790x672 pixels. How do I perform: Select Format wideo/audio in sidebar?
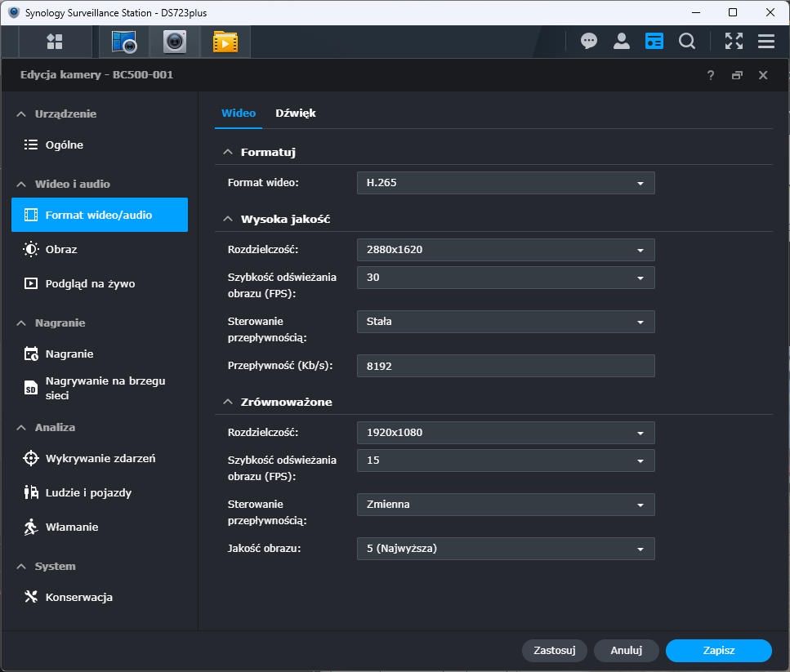pos(99,215)
